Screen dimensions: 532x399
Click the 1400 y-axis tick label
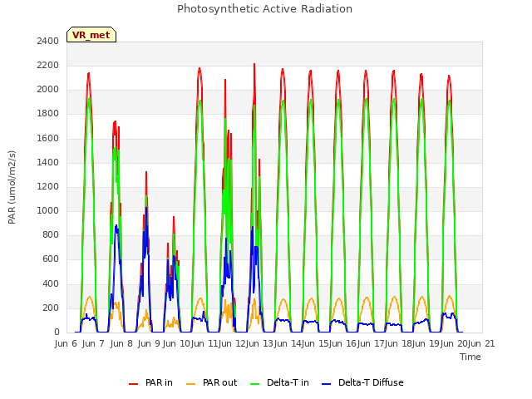point(48,163)
